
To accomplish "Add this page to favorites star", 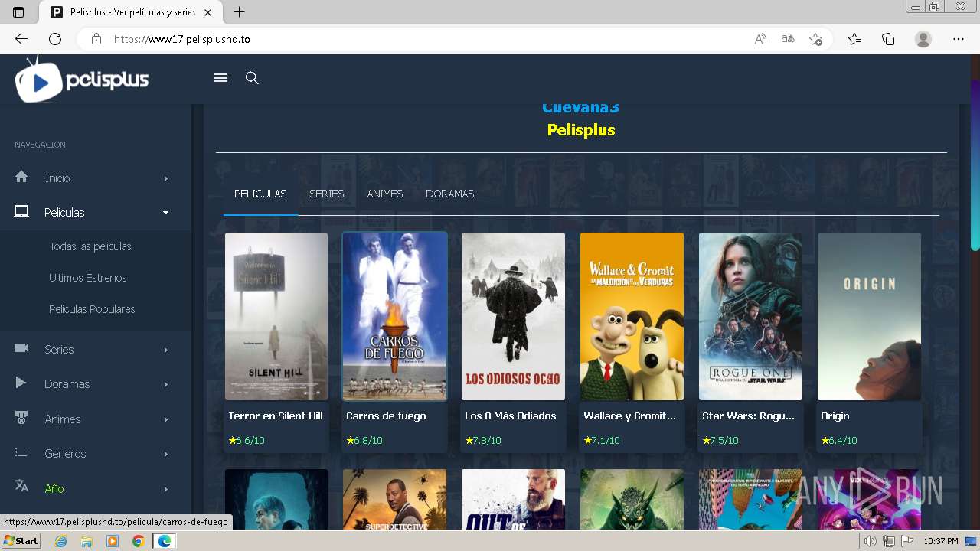I will pos(815,39).
